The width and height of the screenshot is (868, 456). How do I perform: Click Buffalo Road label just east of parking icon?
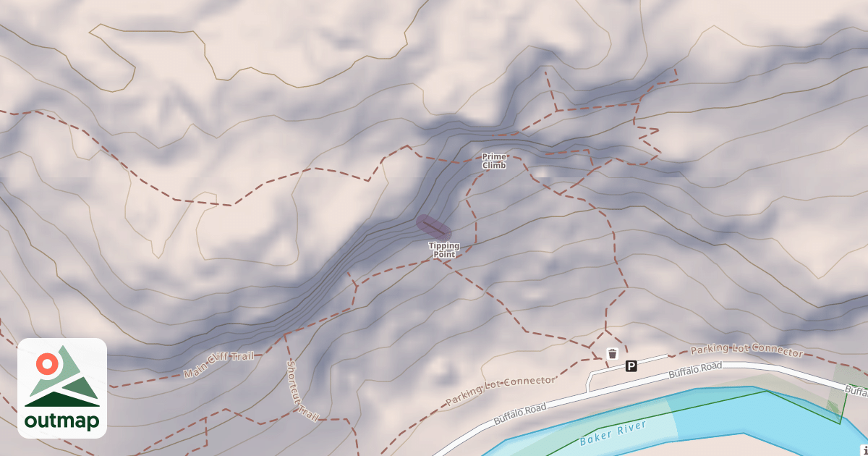click(x=695, y=371)
